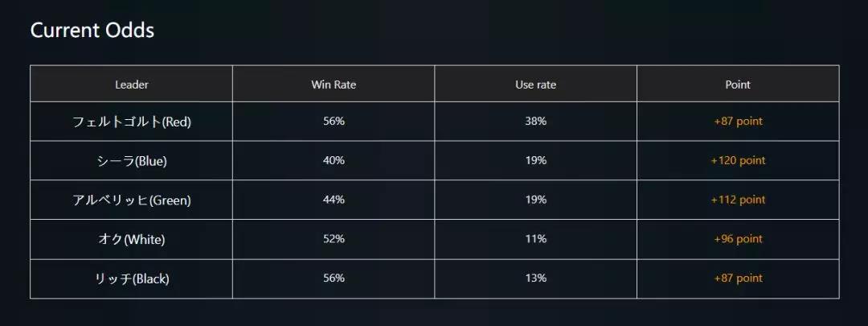Select the オク(White) leader cell
Image resolution: width=868 pixels, height=326 pixels.
click(x=132, y=239)
